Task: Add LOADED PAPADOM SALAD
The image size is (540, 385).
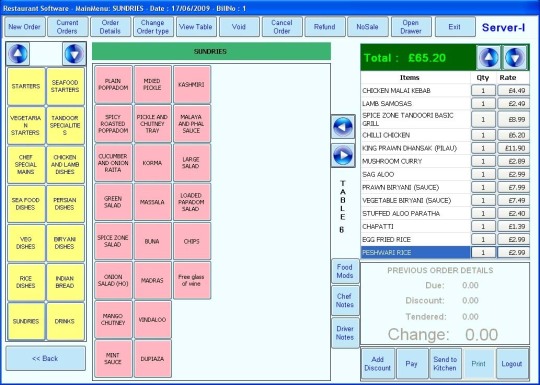Action: pyautogui.click(x=192, y=202)
